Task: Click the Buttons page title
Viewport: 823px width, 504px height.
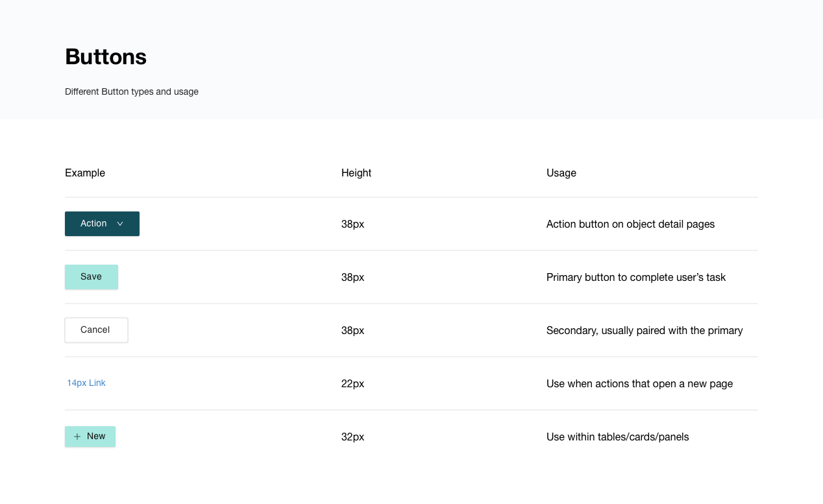Action: point(106,57)
